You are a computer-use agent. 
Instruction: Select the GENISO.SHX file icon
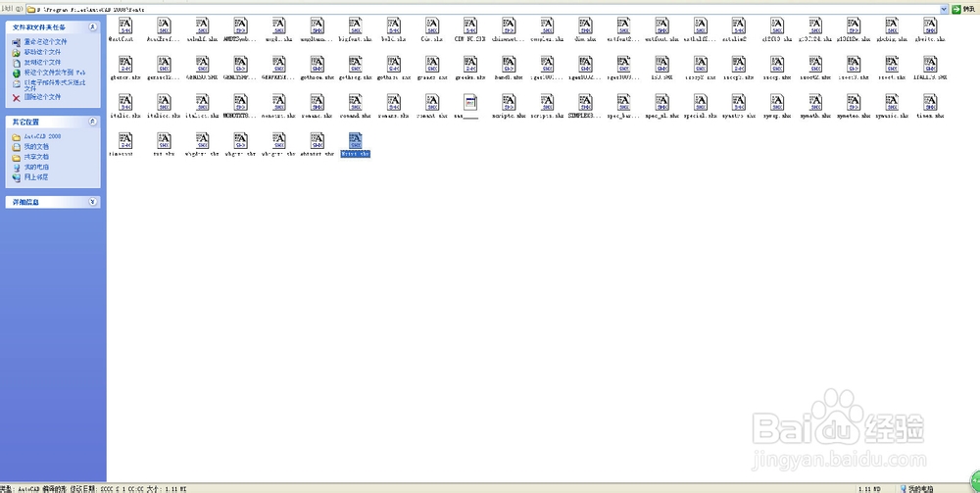(202, 65)
